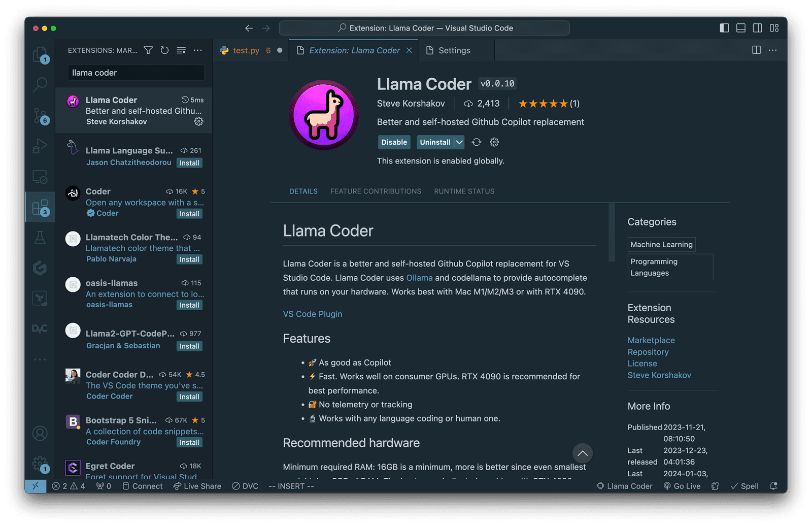Toggle Llama Coder in the status bar
The width and height of the screenshot is (812, 526).
click(624, 486)
